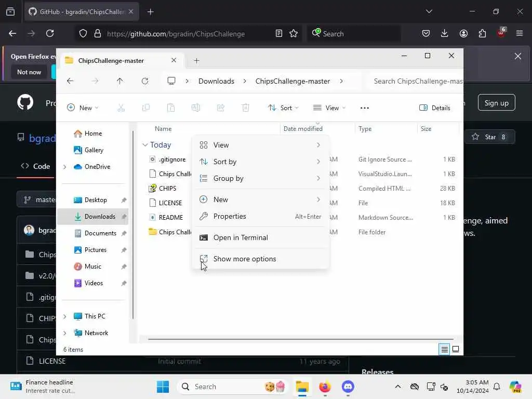This screenshot has height=399, width=532.
Task: Open Firefox downloads panel
Action: tap(445, 33)
